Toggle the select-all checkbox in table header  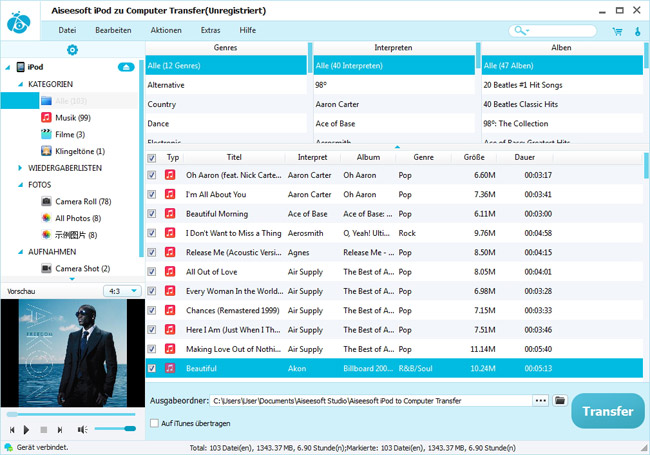[152, 157]
